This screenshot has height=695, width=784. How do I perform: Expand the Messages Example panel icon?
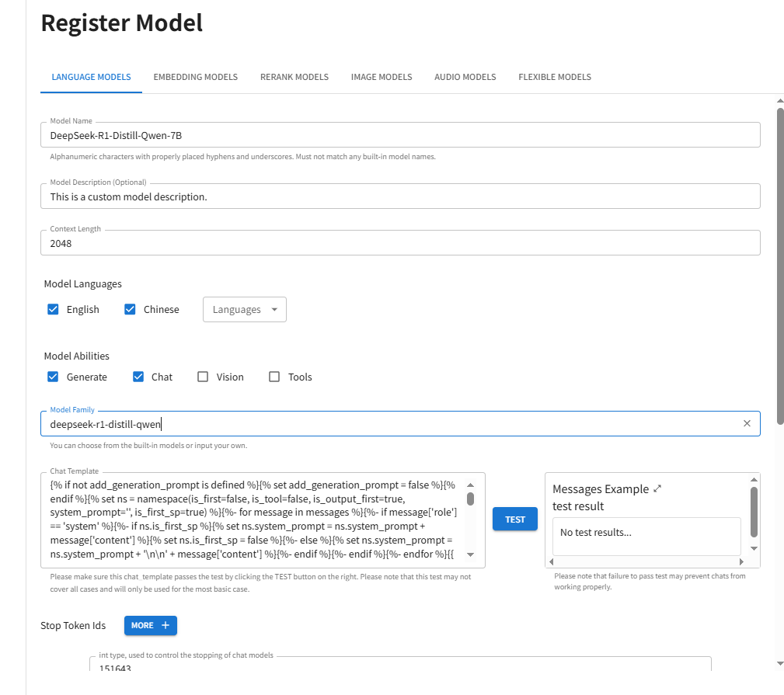[x=657, y=488]
